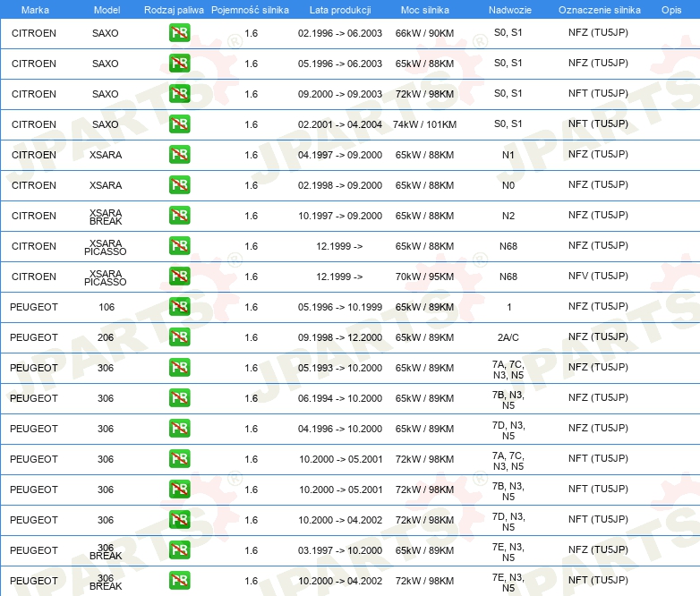Click the fuel icon in the Peugeot 206 row

point(179,337)
